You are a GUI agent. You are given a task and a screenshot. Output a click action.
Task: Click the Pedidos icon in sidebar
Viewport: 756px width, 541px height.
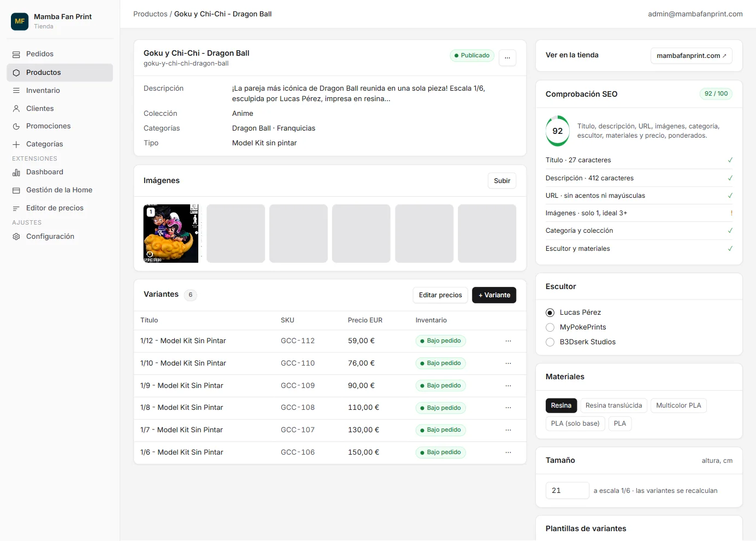tap(16, 54)
